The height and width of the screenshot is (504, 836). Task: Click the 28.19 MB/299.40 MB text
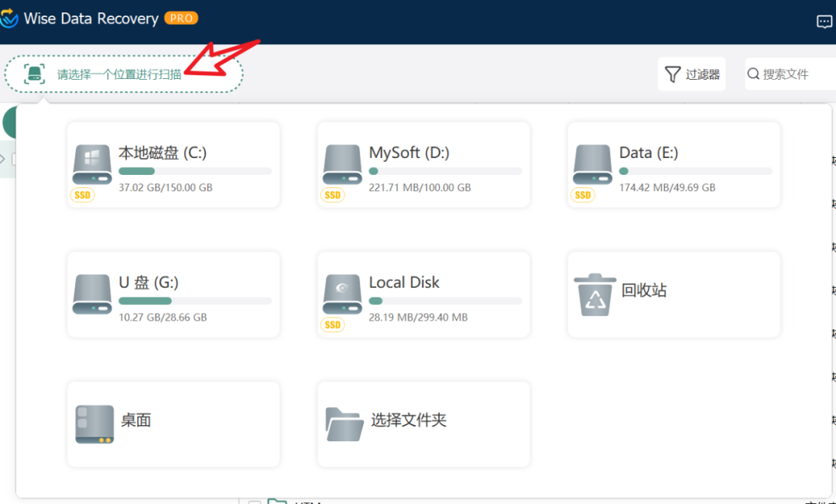pyautogui.click(x=418, y=317)
